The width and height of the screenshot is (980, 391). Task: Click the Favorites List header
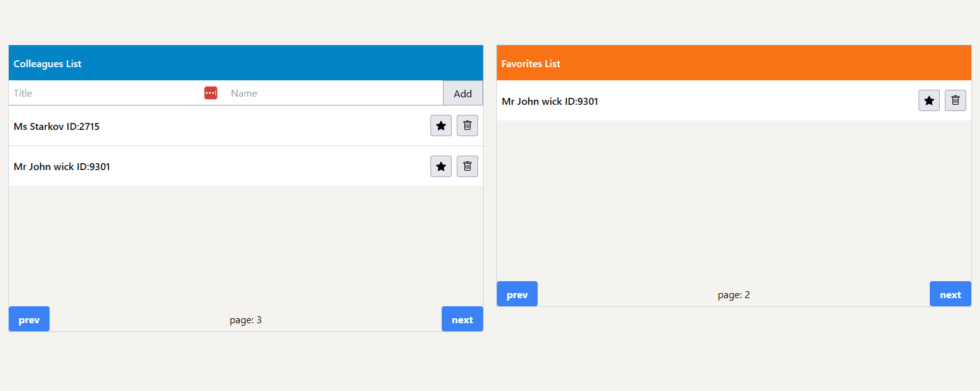531,63
